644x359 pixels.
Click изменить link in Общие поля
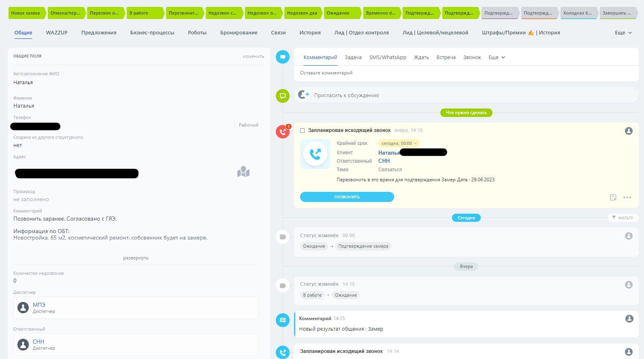pos(253,56)
